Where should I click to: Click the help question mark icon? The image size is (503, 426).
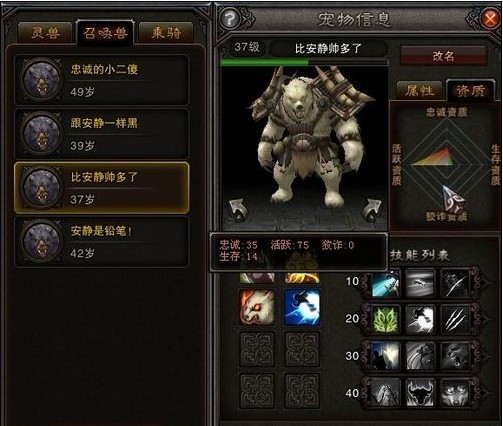click(x=230, y=19)
